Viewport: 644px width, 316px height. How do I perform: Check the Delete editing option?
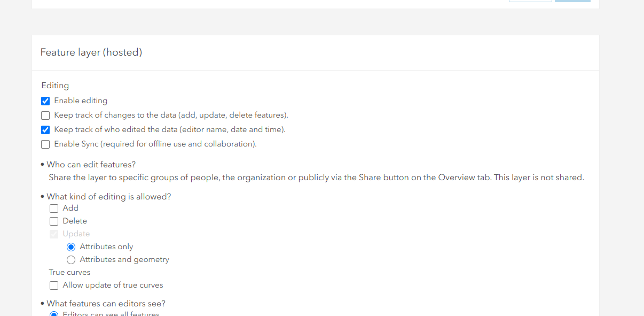[54, 221]
